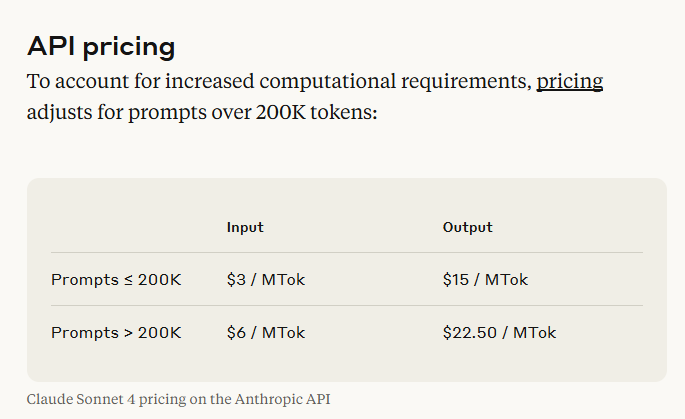This screenshot has width=685, height=419.
Task: Open the underlined pricing link
Action: click(570, 82)
